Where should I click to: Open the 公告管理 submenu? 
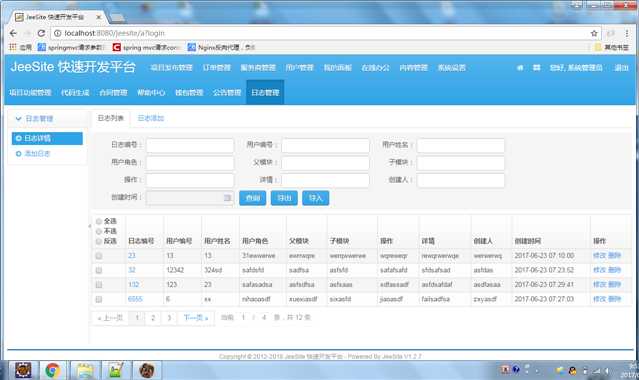[227, 93]
